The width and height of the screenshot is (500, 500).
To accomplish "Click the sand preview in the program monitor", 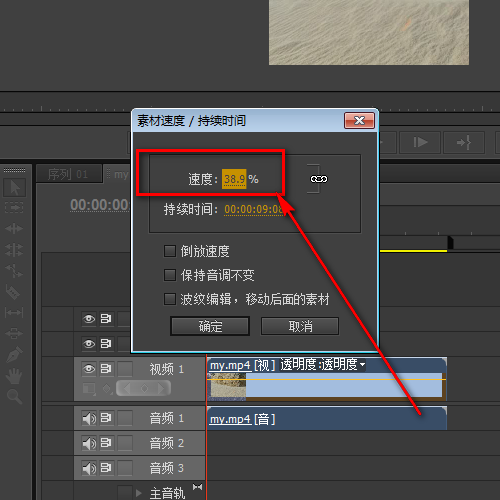I will point(369,32).
